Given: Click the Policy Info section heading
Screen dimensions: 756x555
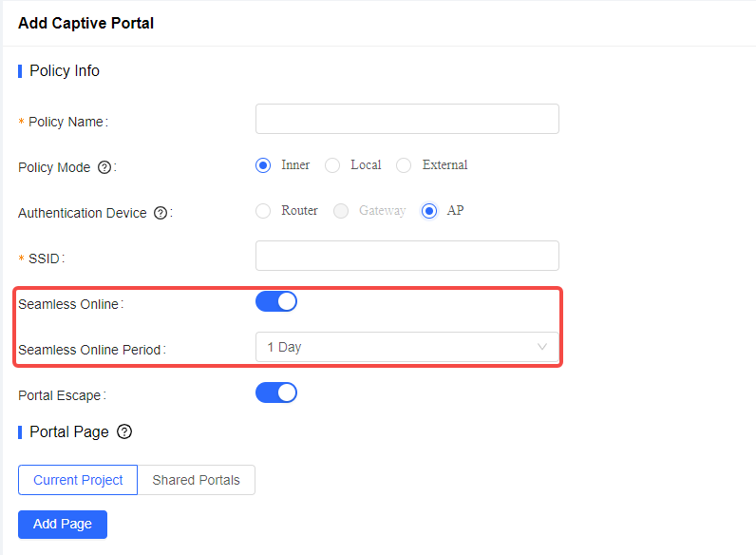Looking at the screenshot, I should point(65,71).
